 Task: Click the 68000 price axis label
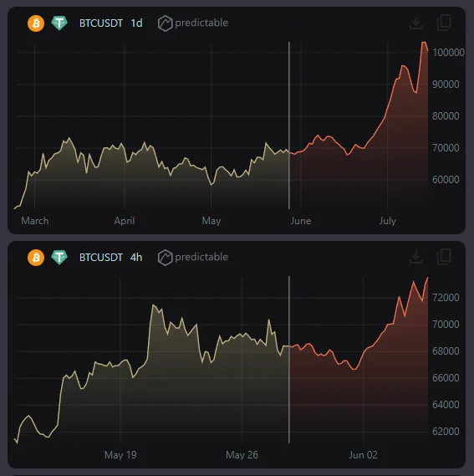[446, 351]
